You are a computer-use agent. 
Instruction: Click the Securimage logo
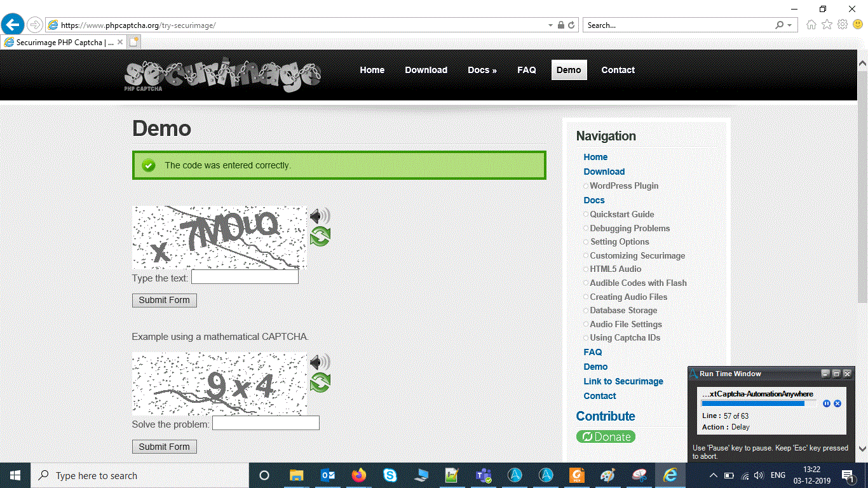click(x=222, y=75)
